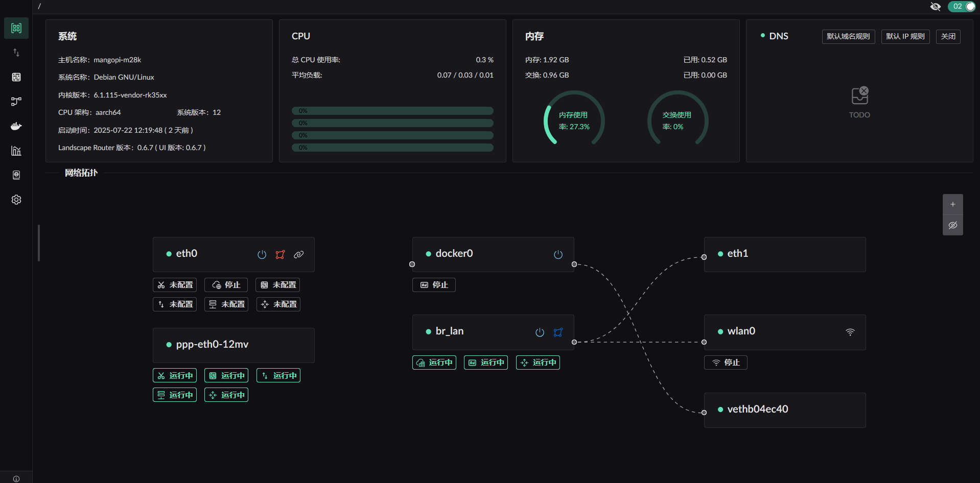The image size is (980, 483).
Task: Click ppp-eth0-12mv server 运行中 badge
Action: 175,395
